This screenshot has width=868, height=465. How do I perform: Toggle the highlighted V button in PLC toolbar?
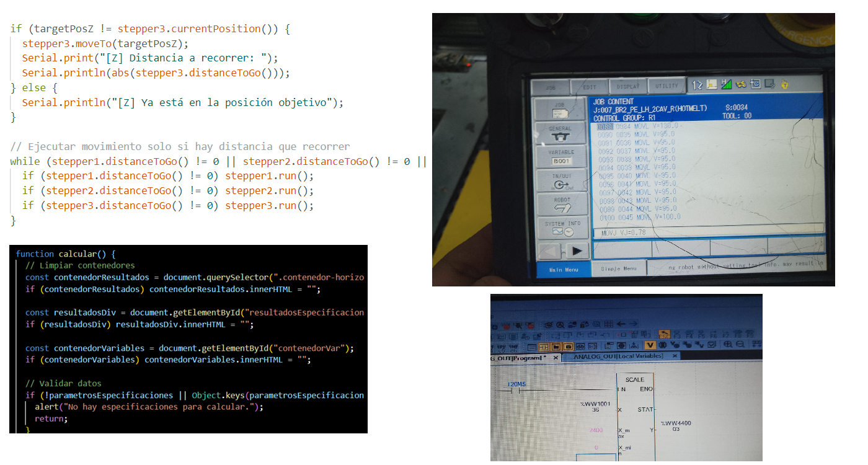(650, 345)
